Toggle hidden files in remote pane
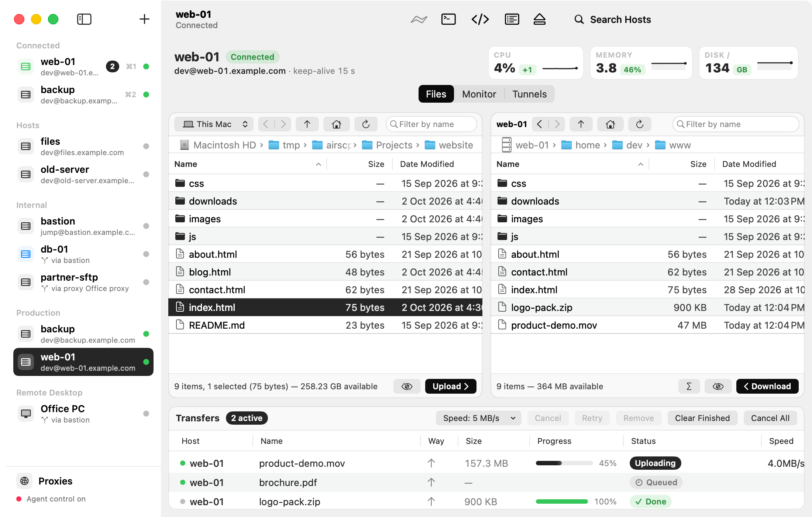 [x=718, y=386]
